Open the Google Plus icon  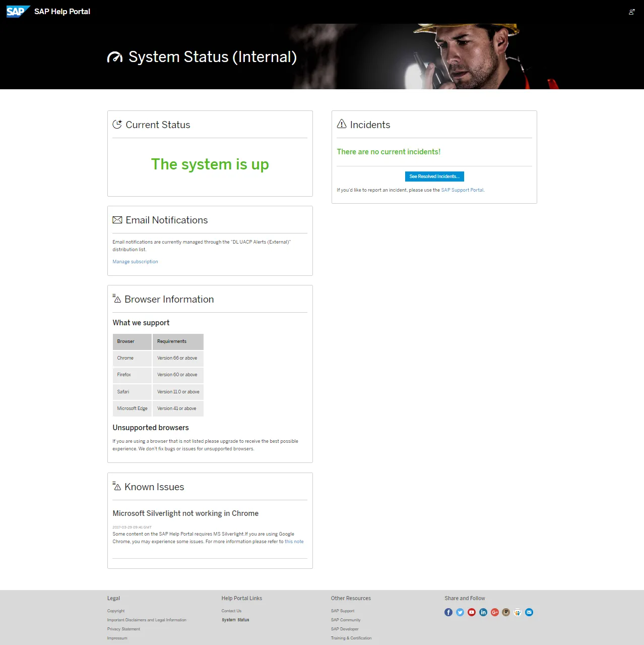click(x=495, y=612)
